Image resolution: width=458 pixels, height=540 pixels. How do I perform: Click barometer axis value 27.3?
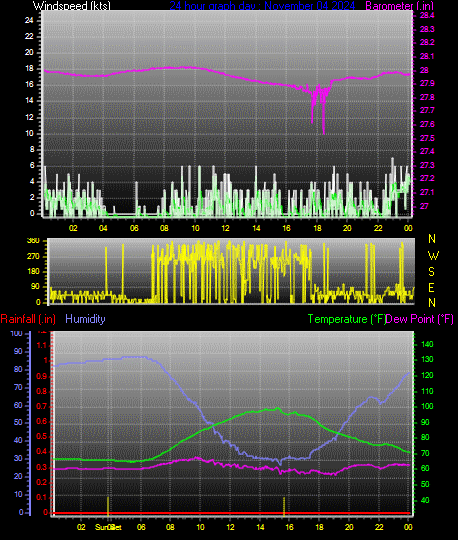(427, 165)
